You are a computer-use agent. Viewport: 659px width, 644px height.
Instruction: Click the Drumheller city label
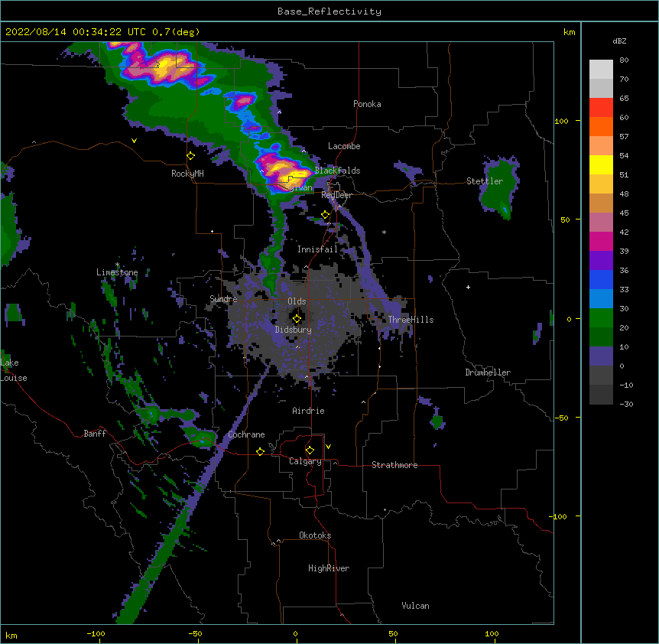[488, 372]
